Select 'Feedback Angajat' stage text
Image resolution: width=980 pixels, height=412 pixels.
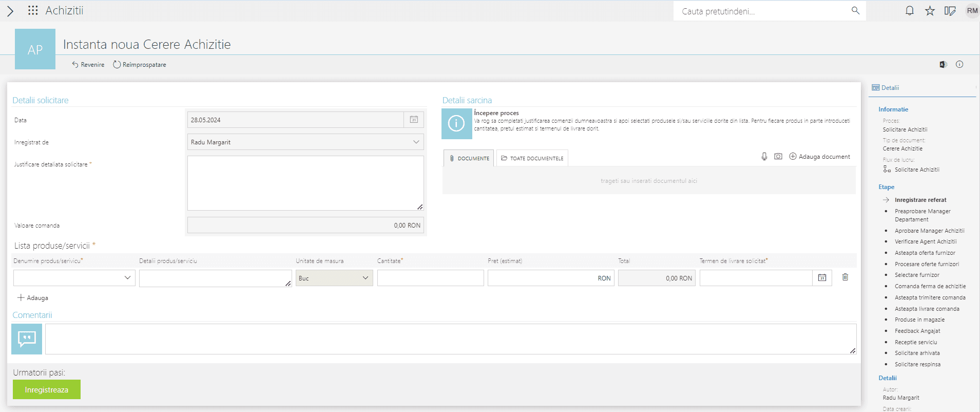[917, 331]
